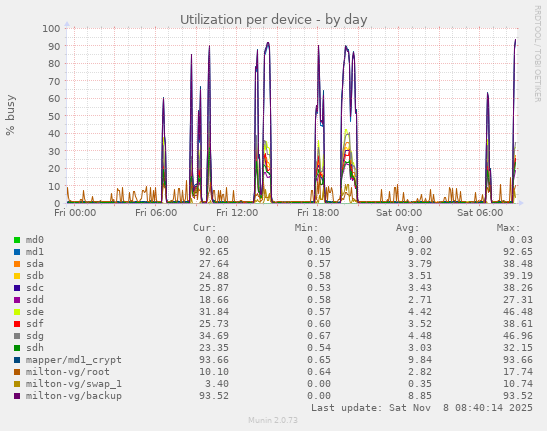The image size is (547, 431).
Task: Click the sda orange legend swatch
Action: [17, 264]
